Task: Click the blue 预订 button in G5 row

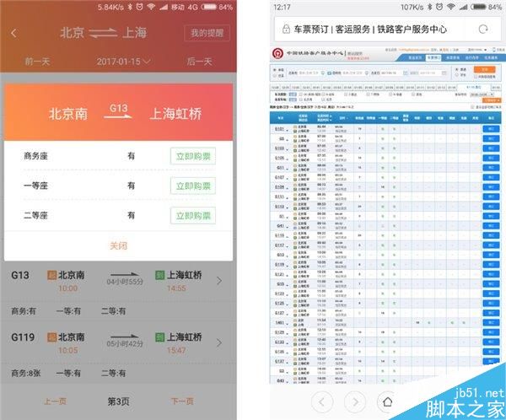Action: tap(491, 138)
